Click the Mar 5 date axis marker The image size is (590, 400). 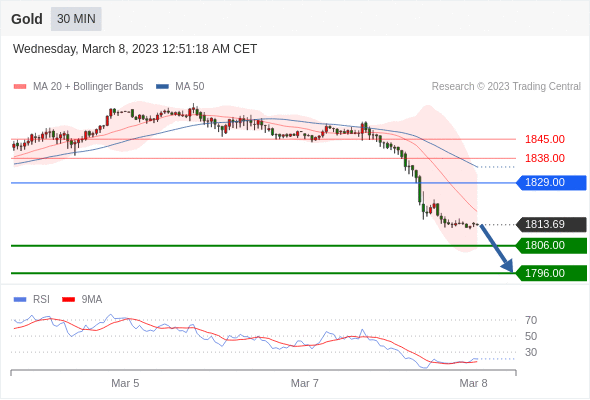pos(125,383)
